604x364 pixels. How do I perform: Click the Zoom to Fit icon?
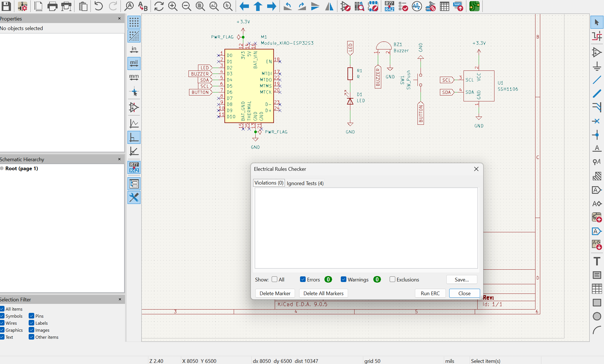(x=200, y=6)
